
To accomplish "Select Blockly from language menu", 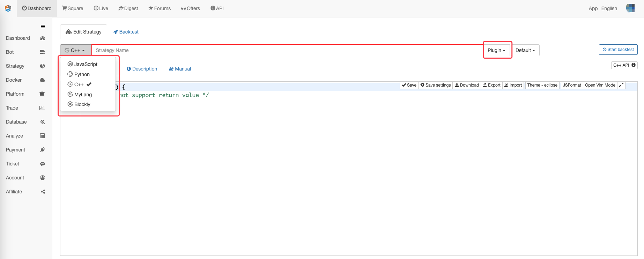I will (88, 104).
